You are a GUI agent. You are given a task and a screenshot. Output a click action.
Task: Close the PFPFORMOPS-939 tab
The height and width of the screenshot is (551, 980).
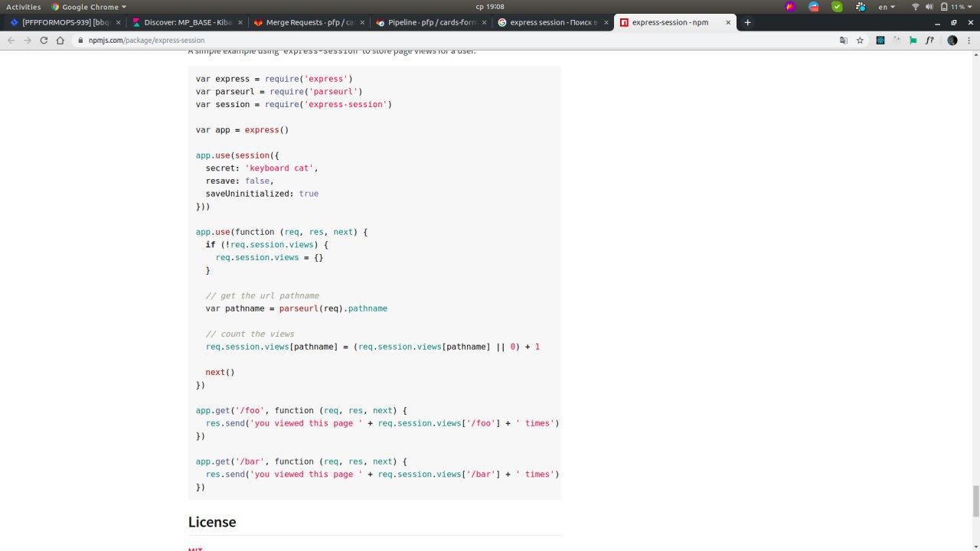tap(119, 22)
